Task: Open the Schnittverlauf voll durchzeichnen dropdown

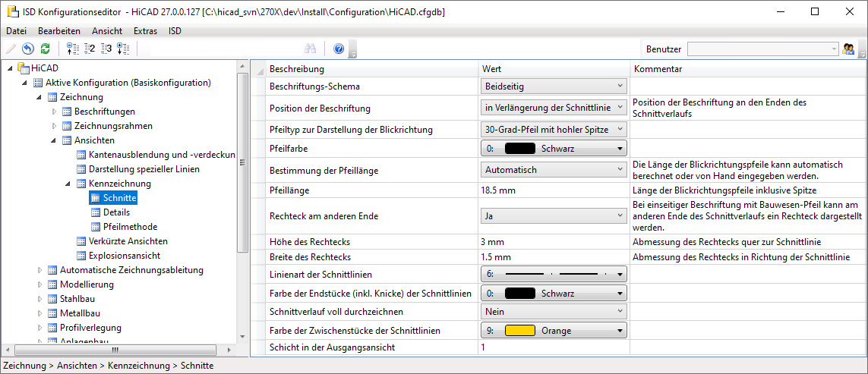Action: pyautogui.click(x=554, y=312)
